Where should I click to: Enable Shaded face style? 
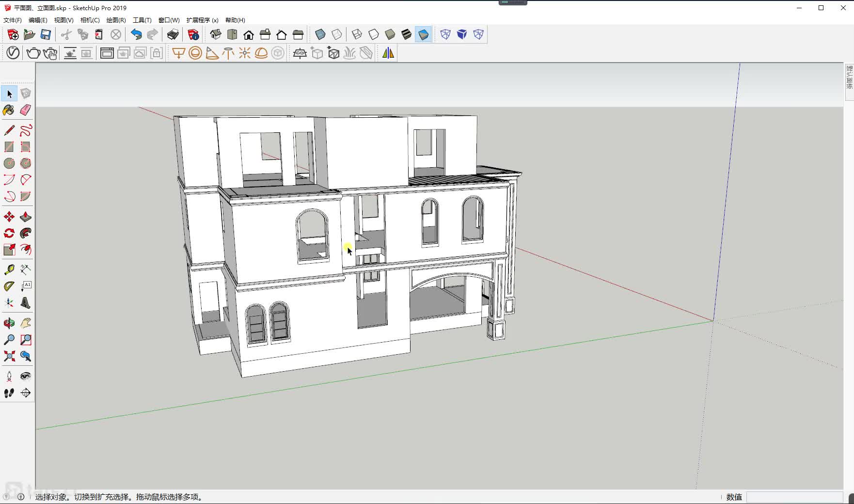coord(390,34)
